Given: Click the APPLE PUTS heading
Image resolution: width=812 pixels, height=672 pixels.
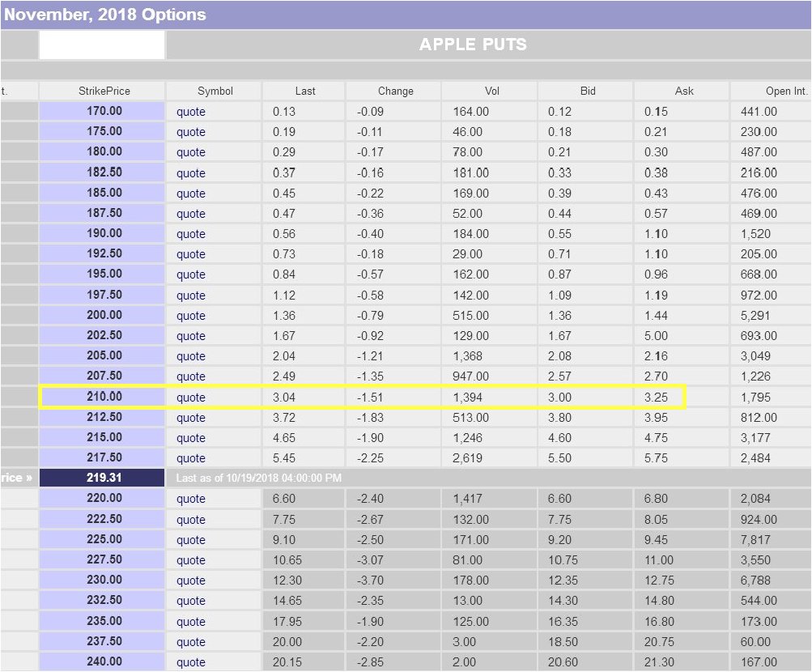Looking at the screenshot, I should [x=473, y=45].
